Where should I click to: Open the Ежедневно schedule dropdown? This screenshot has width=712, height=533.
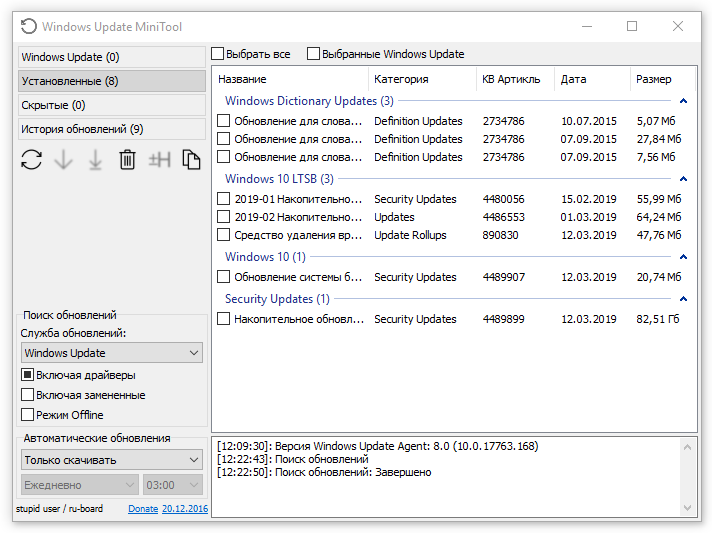point(79,485)
